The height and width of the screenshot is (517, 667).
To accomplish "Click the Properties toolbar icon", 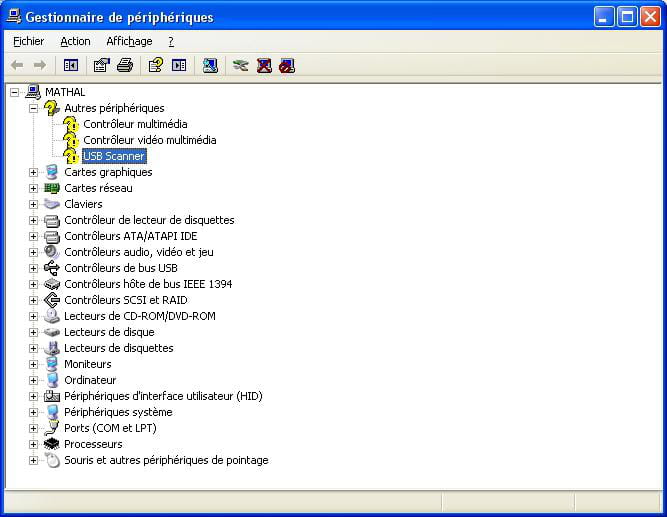I will click(x=101, y=66).
